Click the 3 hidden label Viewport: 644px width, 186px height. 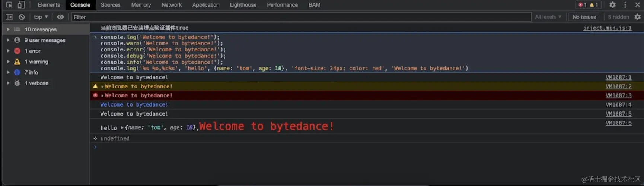pos(618,17)
